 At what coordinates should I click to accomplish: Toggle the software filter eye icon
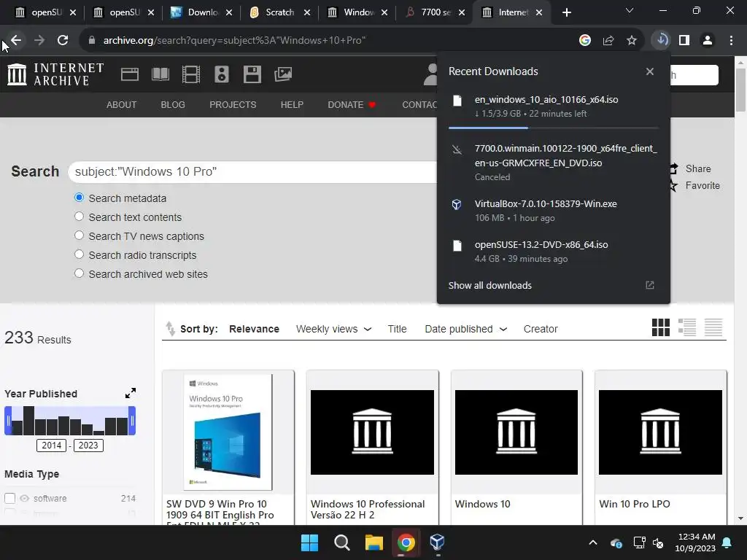click(x=24, y=499)
